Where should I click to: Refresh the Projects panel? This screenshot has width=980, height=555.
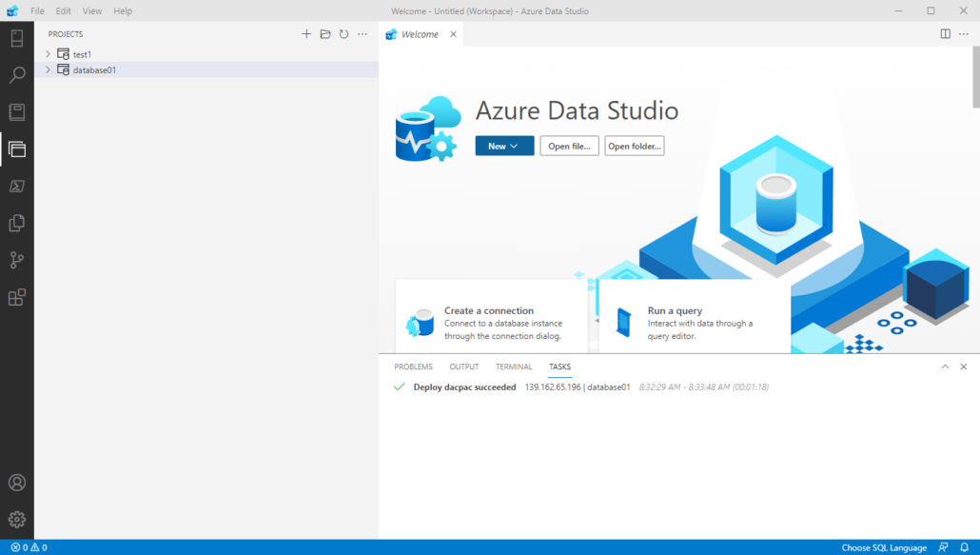[x=343, y=34]
